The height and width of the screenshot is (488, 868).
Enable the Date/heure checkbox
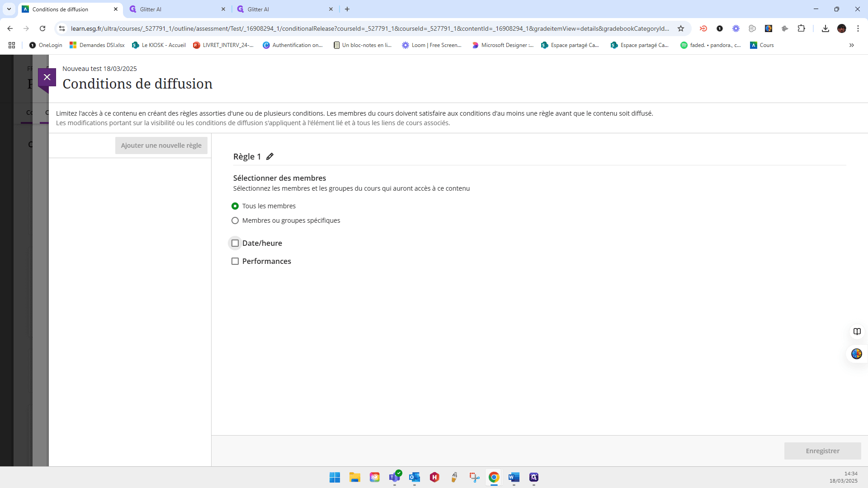coord(235,243)
